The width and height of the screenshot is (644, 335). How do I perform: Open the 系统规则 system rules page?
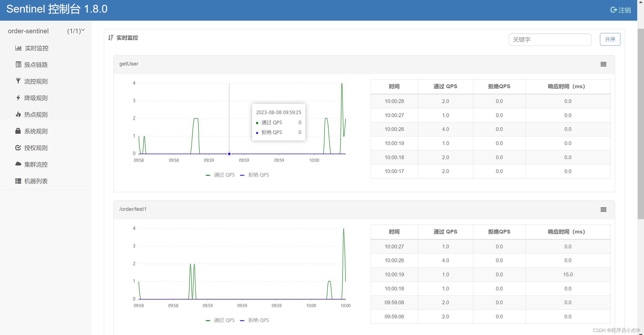click(36, 131)
